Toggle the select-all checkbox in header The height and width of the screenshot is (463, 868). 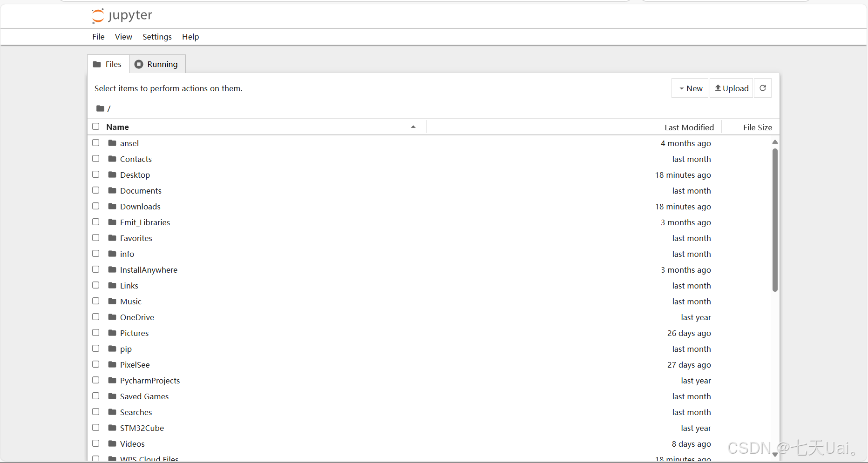pyautogui.click(x=96, y=127)
